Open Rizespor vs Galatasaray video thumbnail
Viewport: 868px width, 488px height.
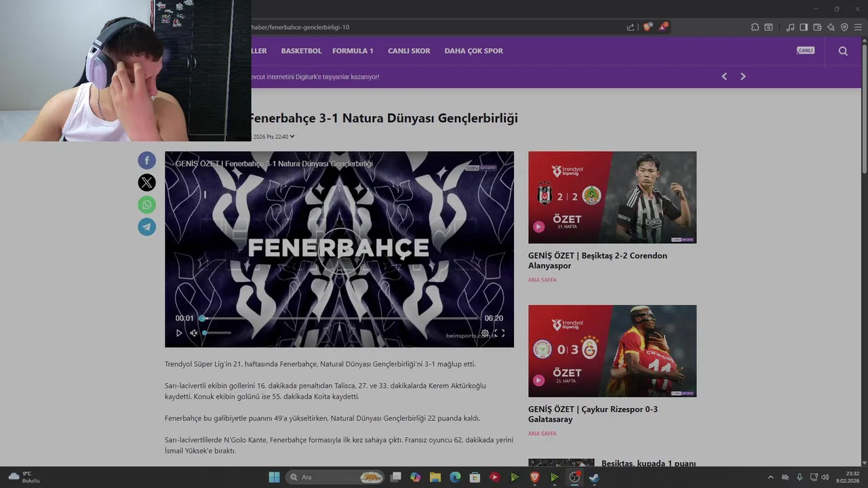612,351
